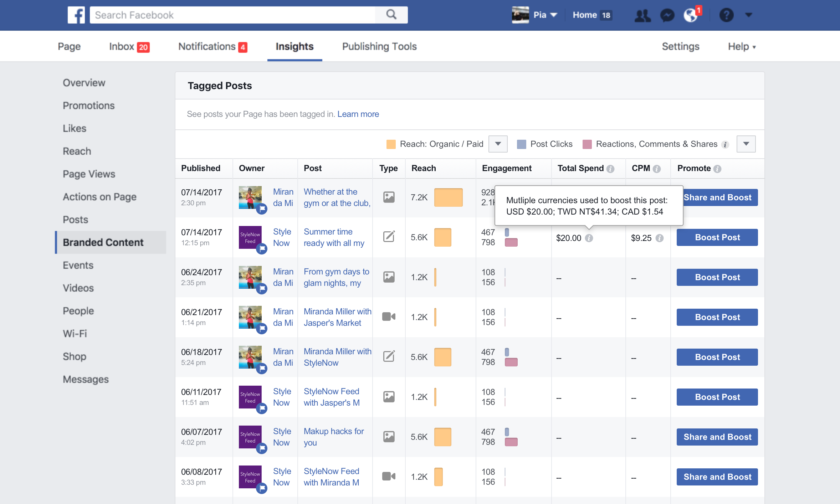Click the Learn more link

[x=358, y=114]
